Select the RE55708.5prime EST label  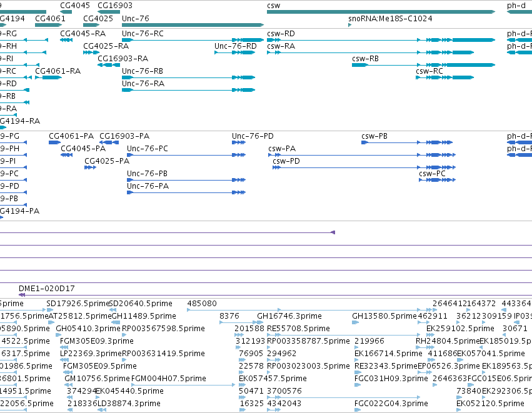299,329
